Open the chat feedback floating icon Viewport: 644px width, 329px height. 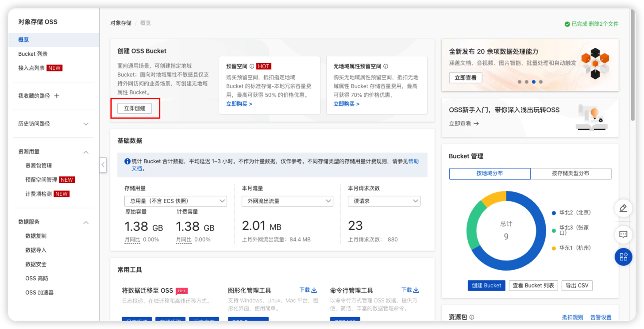point(623,234)
